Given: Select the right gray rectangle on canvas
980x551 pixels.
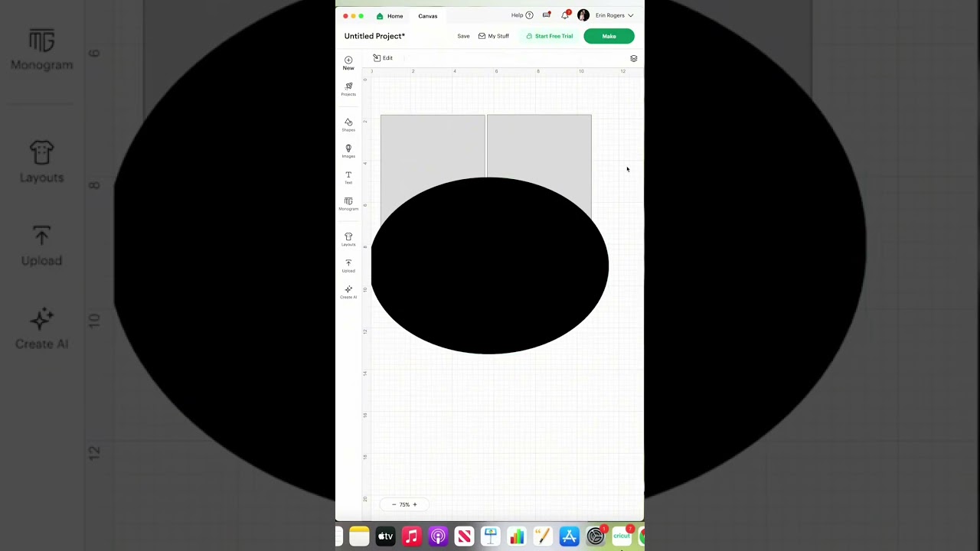Looking at the screenshot, I should [x=539, y=145].
